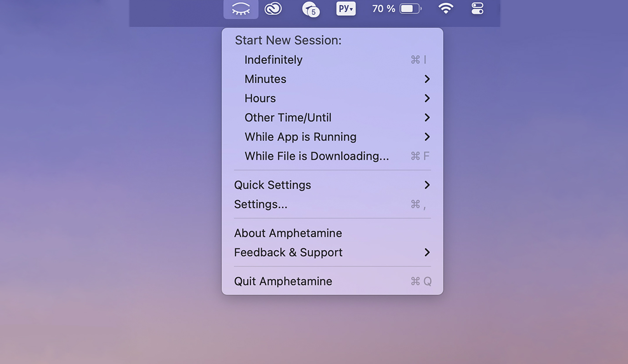Image resolution: width=628 pixels, height=364 pixels.
Task: Open the Creative Cloud menu bar icon
Action: tap(273, 8)
